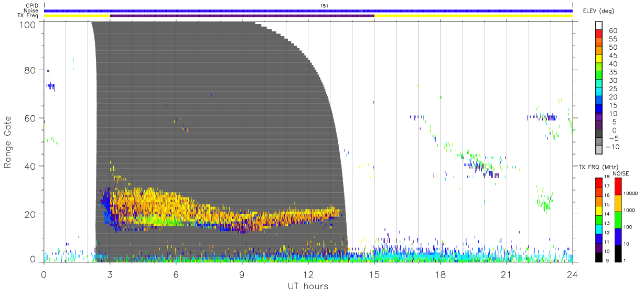Screen dimensions: 644x297
Task: Click the cyan segment of TX FRQ colorbar
Action: tap(598, 228)
